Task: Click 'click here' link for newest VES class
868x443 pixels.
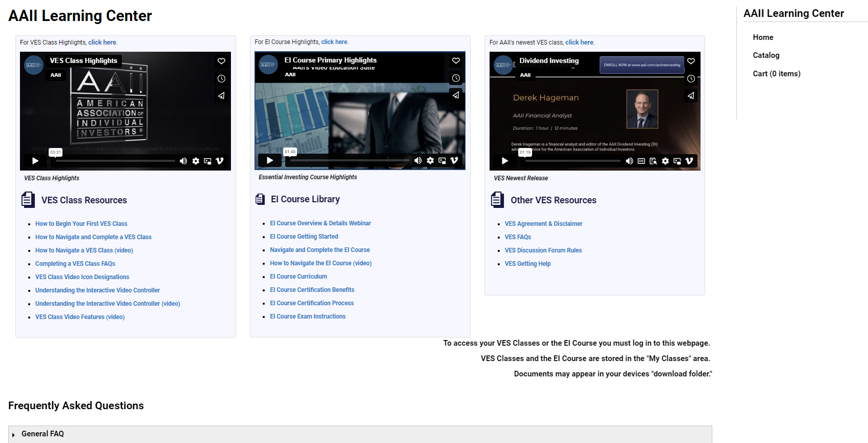Action: click(579, 43)
